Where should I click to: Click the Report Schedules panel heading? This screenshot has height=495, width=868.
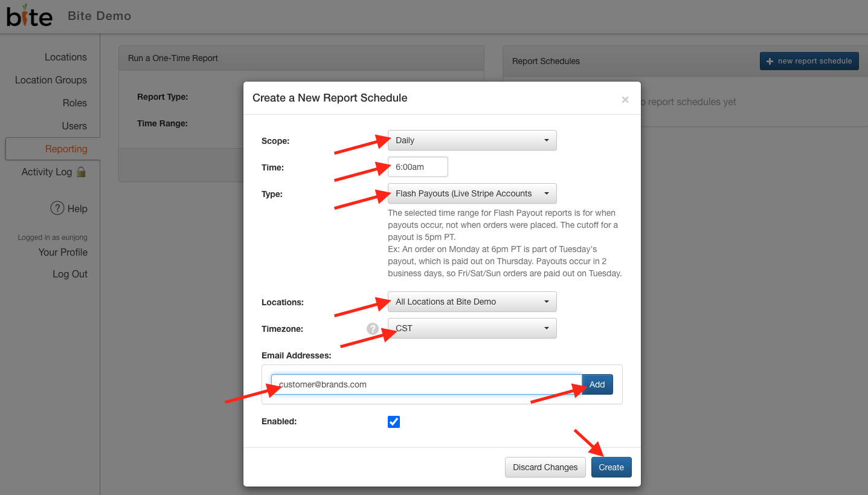tap(546, 61)
